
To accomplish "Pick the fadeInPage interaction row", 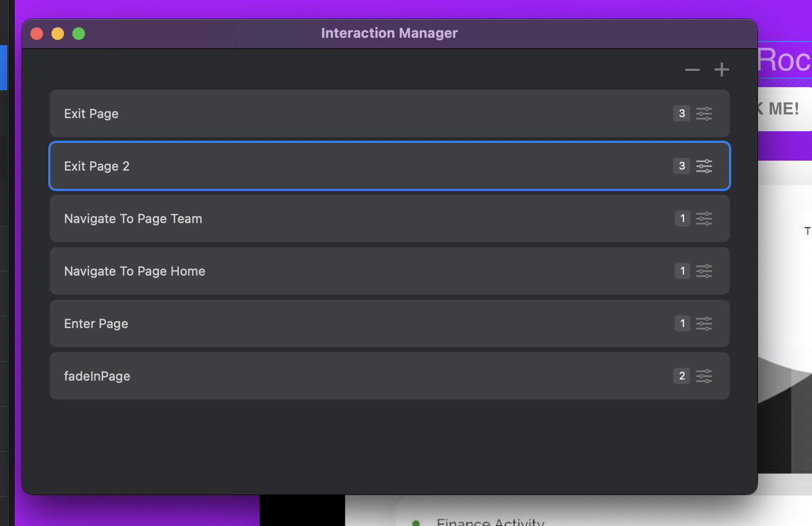I will [315, 376].
